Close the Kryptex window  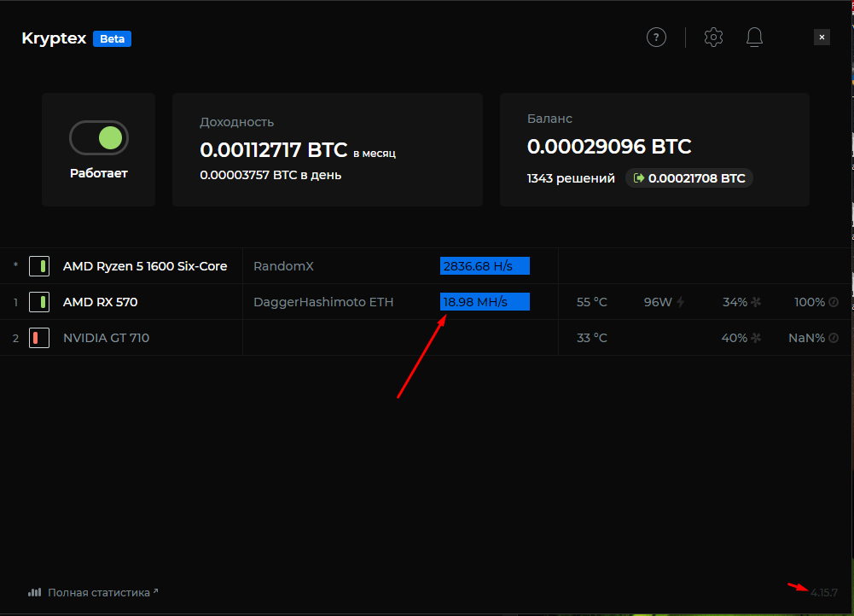[822, 37]
